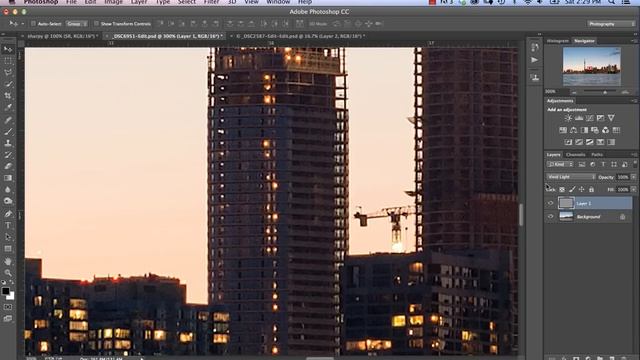640x360 pixels.
Task: Open the Layers panel flyout menu
Action: tap(633, 155)
